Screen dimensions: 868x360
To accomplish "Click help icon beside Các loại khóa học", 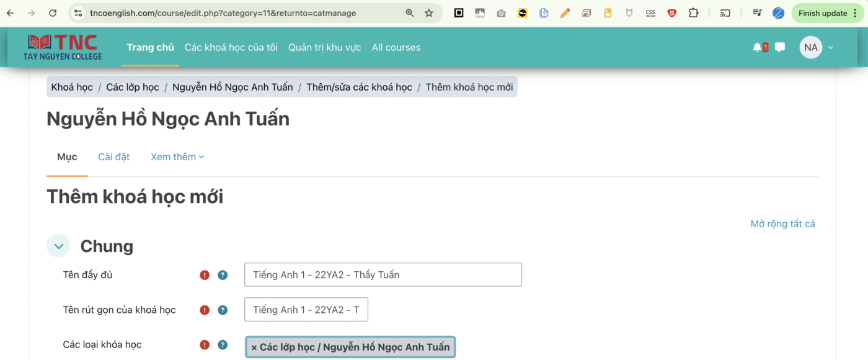I will click(223, 345).
